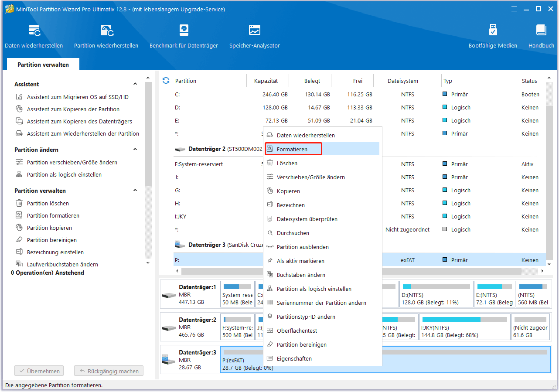The image size is (559, 392).
Task: Choose Durchsuchen in the context menu
Action: tap(323, 233)
